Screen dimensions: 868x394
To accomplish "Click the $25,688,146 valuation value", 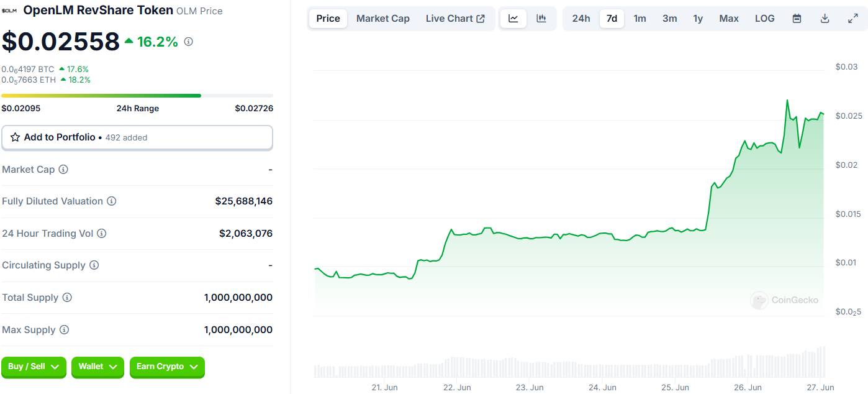I will click(x=244, y=201).
